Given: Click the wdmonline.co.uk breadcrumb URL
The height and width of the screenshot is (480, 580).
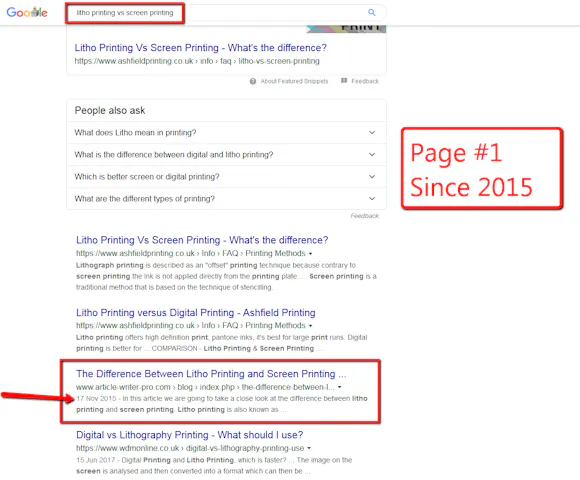Looking at the screenshot, I should (190, 448).
